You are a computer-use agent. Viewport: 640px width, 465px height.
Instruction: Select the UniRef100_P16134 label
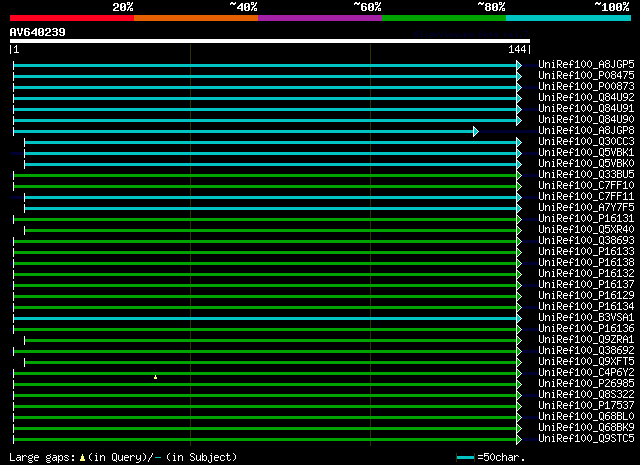click(586, 307)
